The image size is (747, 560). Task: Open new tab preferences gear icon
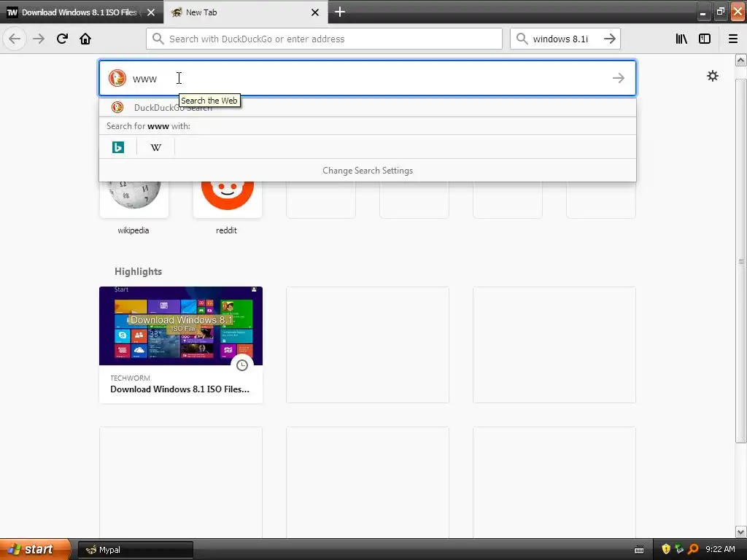pyautogui.click(x=713, y=76)
